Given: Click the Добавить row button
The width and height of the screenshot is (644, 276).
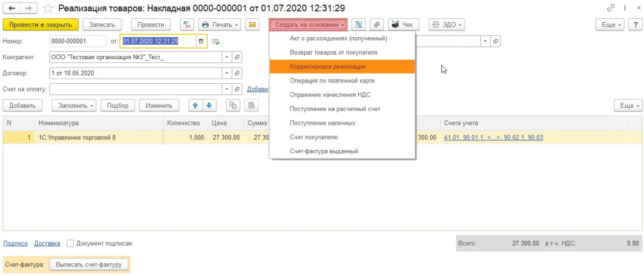Looking at the screenshot, I should pos(23,105).
